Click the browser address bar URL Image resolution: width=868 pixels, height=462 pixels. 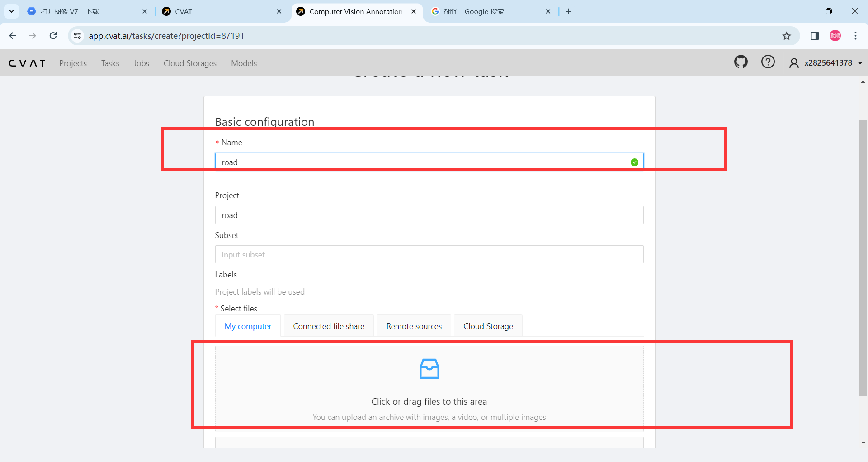click(166, 36)
